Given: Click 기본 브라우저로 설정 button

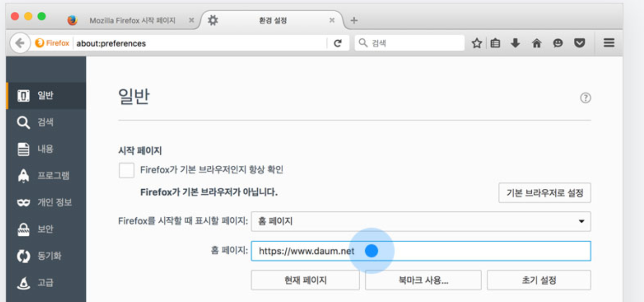Looking at the screenshot, I should [545, 193].
